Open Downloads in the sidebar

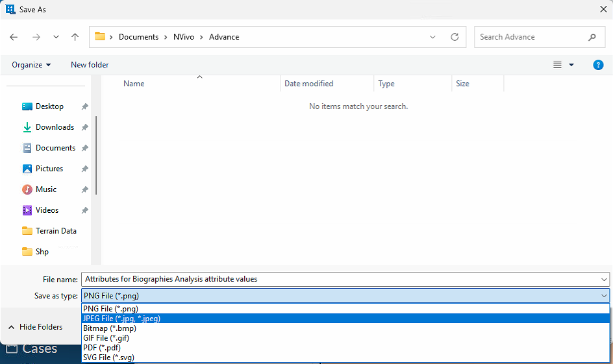tap(55, 127)
